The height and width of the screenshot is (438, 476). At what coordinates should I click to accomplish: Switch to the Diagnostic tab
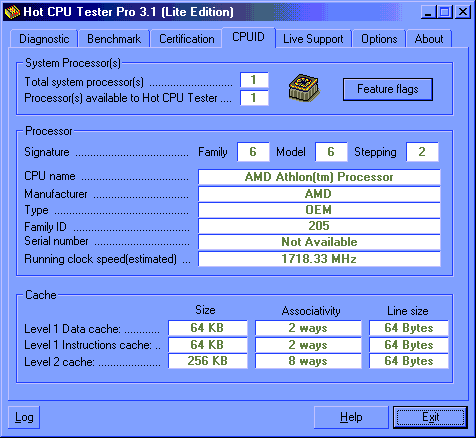pos(44,39)
